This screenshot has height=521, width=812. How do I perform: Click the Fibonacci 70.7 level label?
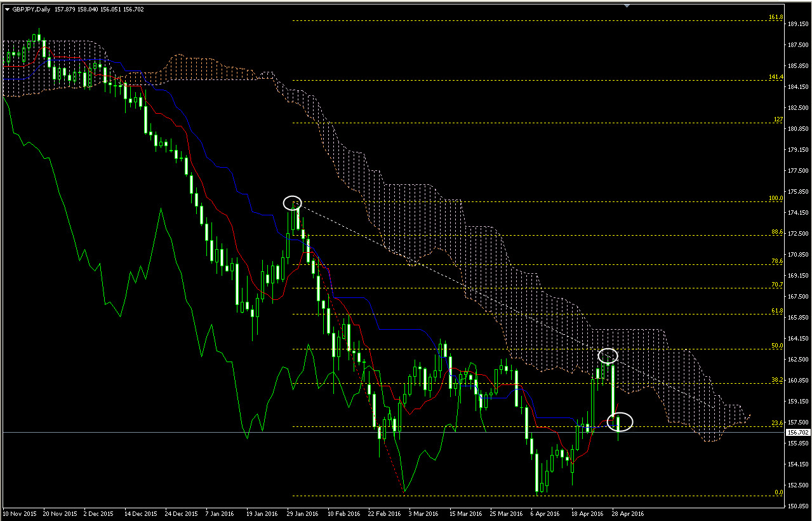point(777,285)
